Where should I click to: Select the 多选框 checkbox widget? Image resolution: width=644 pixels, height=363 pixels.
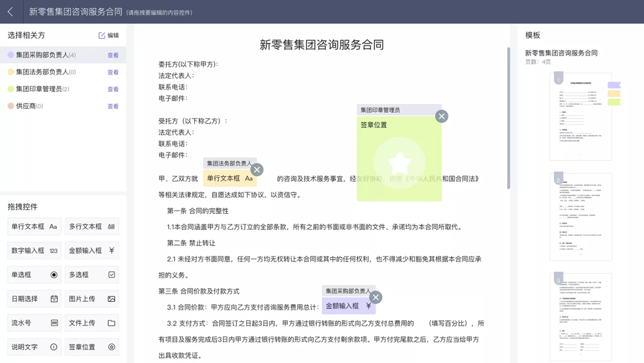tap(92, 275)
